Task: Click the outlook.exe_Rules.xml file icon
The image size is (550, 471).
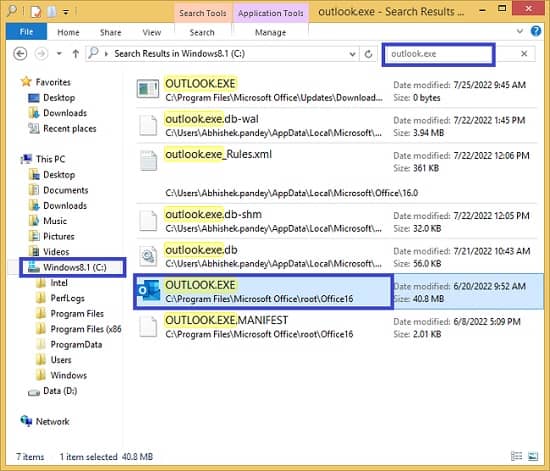Action: tap(148, 160)
